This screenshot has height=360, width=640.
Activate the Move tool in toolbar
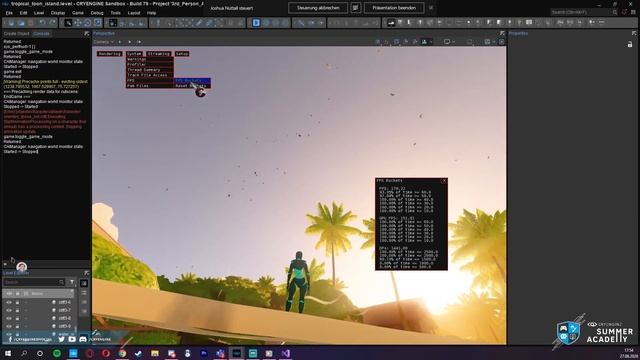coord(78,23)
